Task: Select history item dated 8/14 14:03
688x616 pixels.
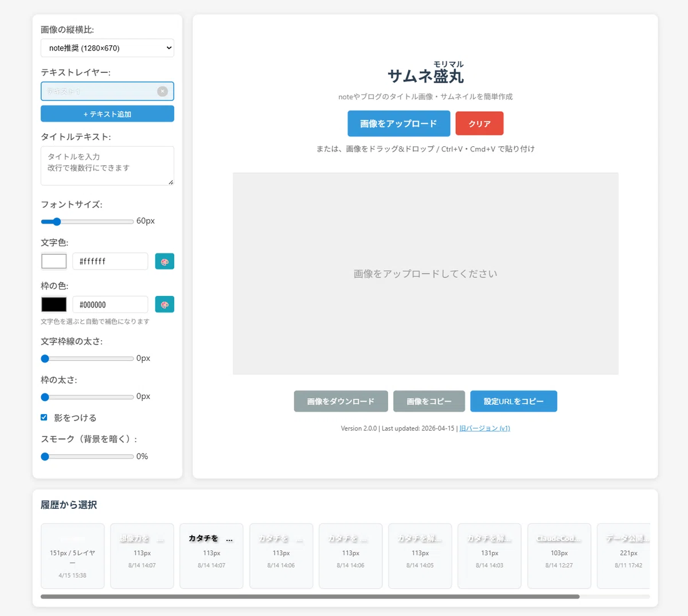Action: (x=490, y=556)
